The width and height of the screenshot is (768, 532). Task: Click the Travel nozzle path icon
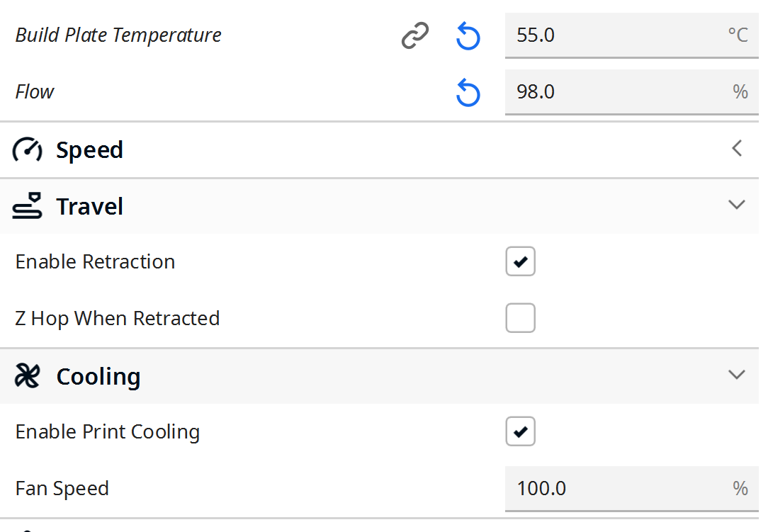click(x=28, y=205)
